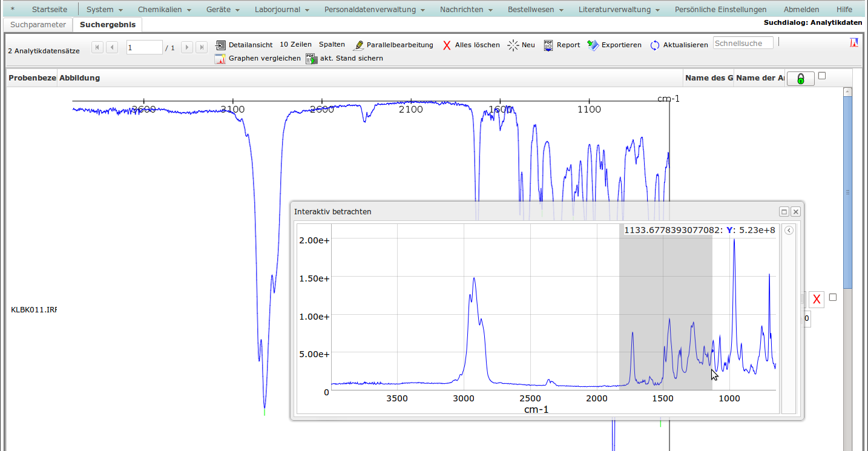Click the Exportieren icon

(593, 45)
